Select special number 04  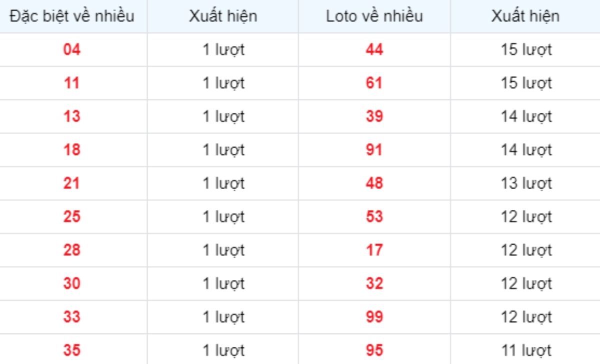click(72, 49)
